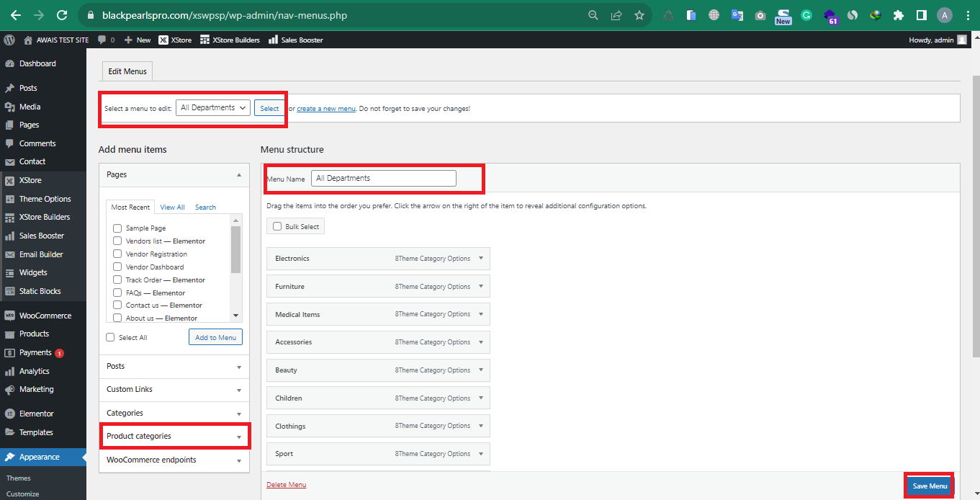Click the browser back arrow

15,15
